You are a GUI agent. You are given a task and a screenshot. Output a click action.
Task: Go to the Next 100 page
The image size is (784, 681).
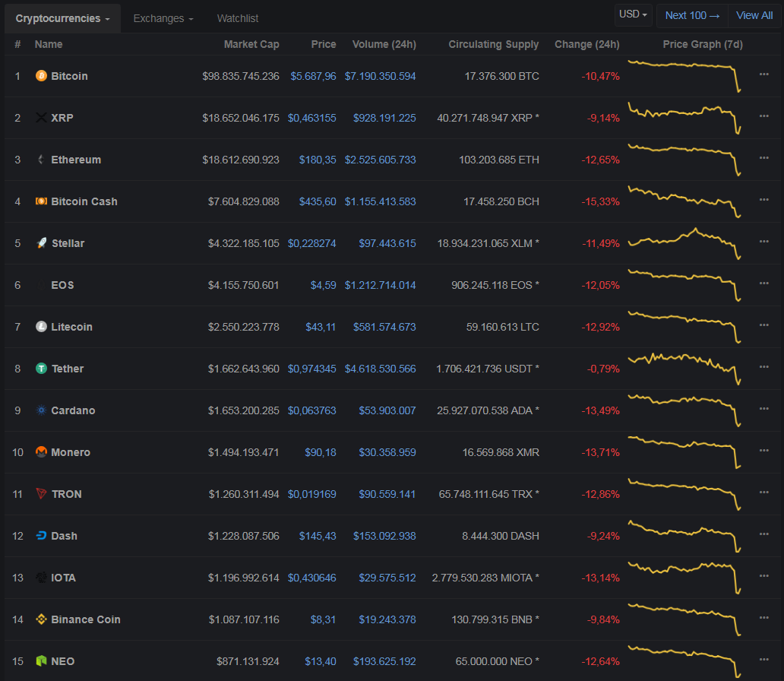[693, 15]
